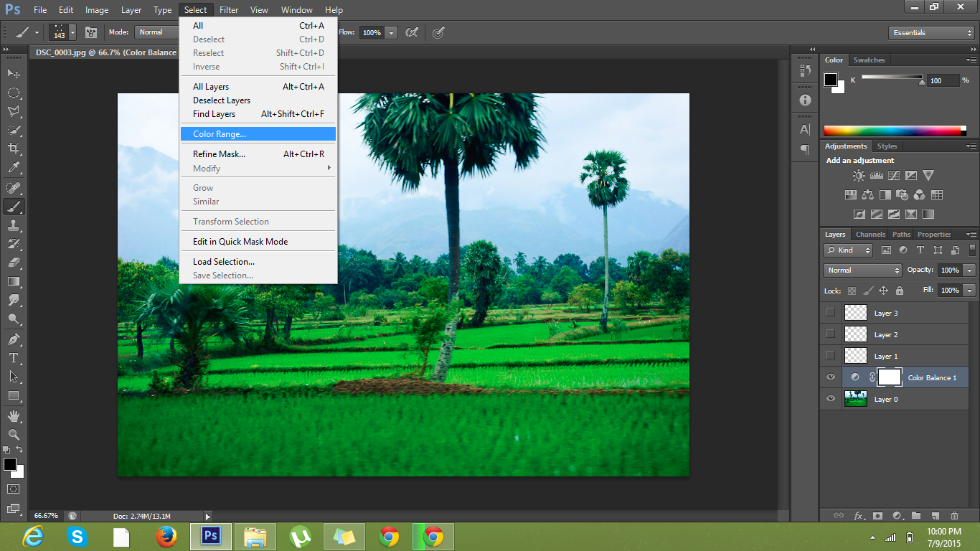Show Layer 3 visibility
The height and width of the screenshot is (551, 980).
click(831, 312)
